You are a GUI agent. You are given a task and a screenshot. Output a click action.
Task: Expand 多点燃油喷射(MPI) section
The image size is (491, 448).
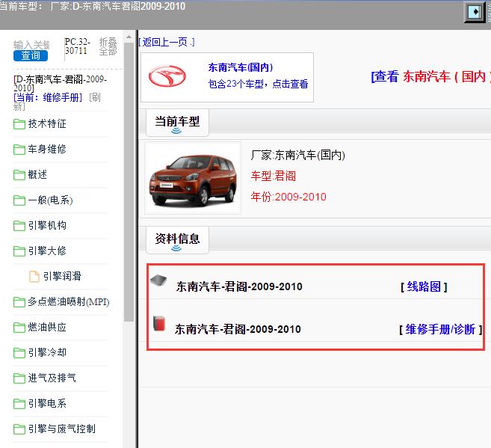point(69,301)
